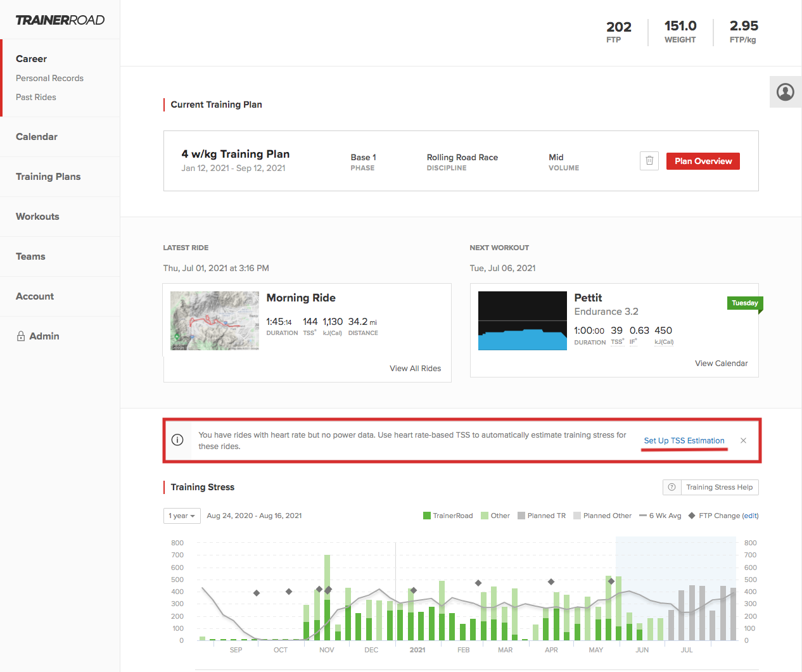Open the Morning Ride map thumbnail
This screenshot has height=672, width=802.
coord(215,320)
